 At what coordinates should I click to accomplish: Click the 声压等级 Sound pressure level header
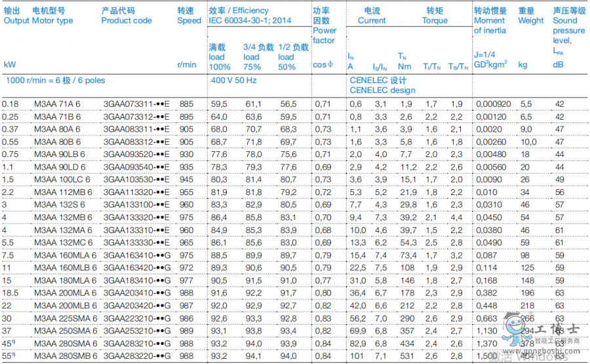coord(568,26)
